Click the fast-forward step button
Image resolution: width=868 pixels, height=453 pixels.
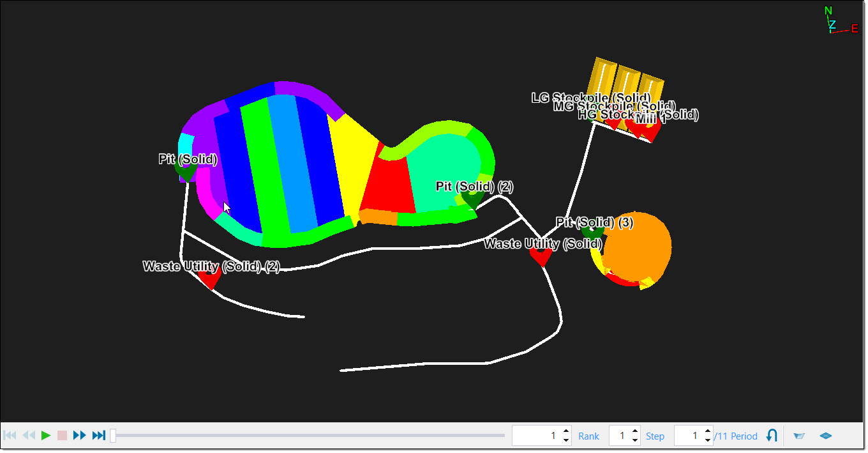point(80,436)
